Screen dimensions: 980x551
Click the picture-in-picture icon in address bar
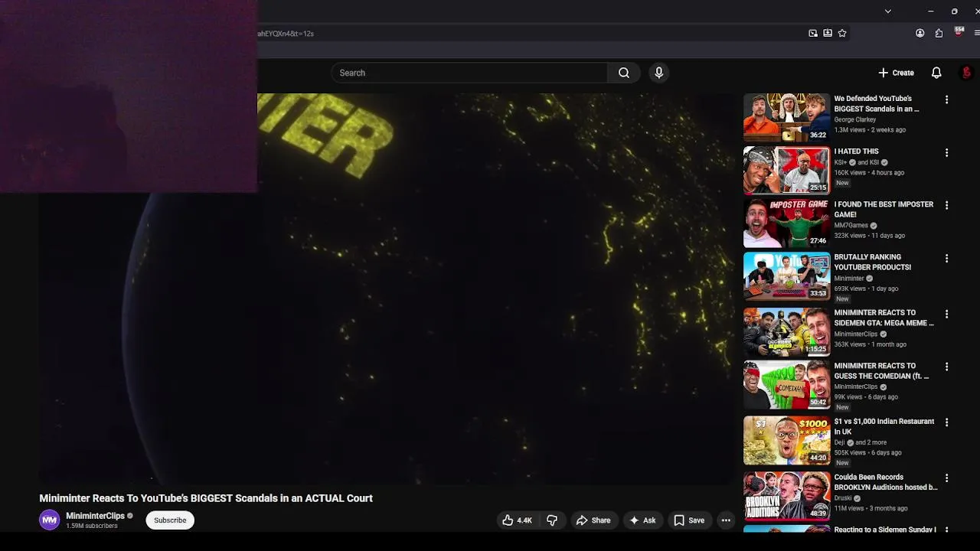pos(812,33)
